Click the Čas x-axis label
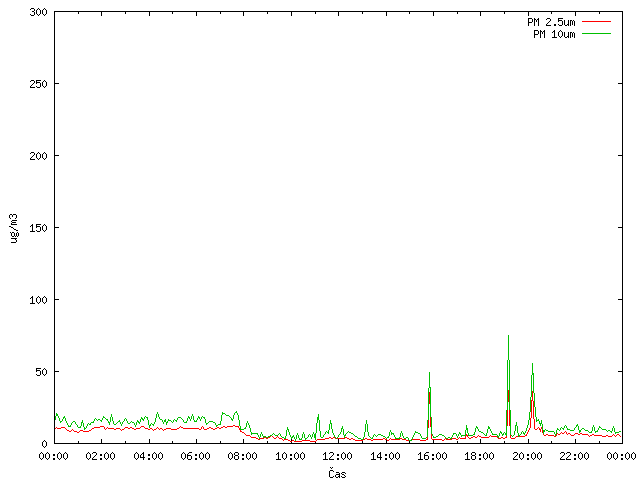Viewport: 640px width, 480px height. [x=337, y=473]
